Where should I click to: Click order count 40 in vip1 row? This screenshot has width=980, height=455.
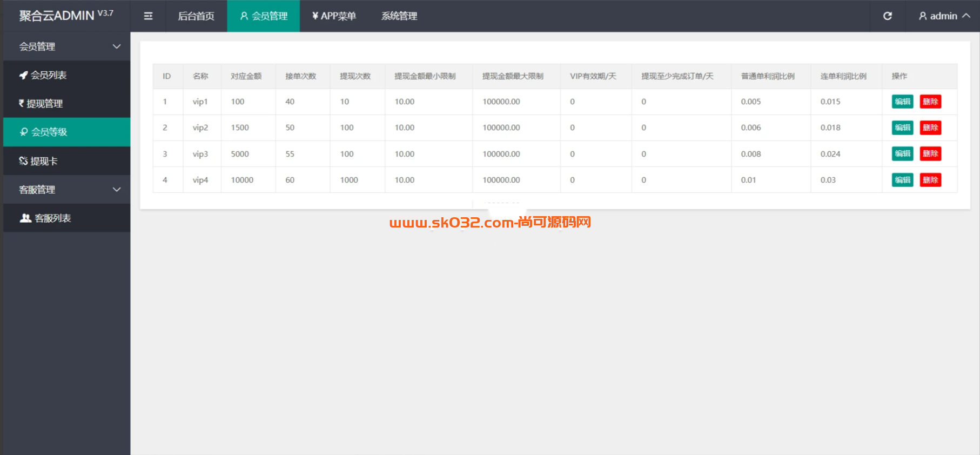tap(303, 102)
